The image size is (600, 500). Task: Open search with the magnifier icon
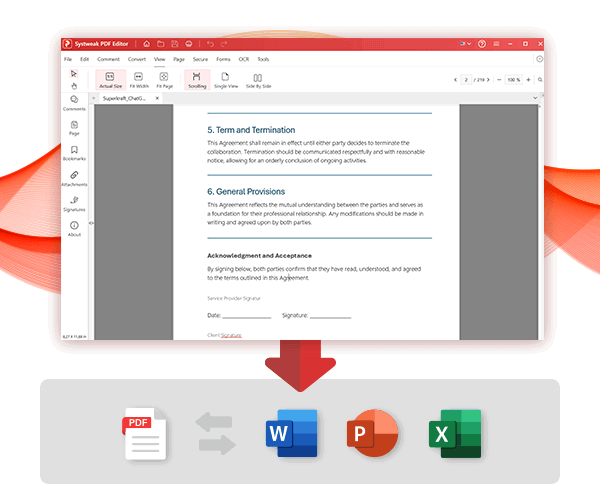coord(540,80)
